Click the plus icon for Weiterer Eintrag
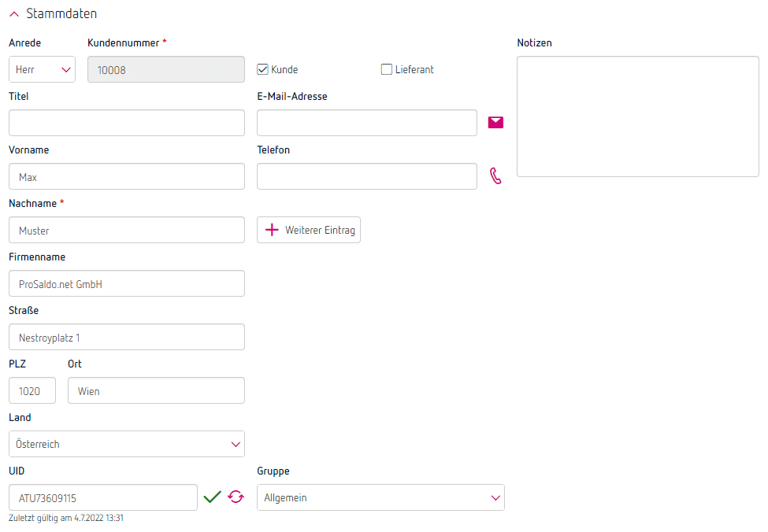 point(272,230)
